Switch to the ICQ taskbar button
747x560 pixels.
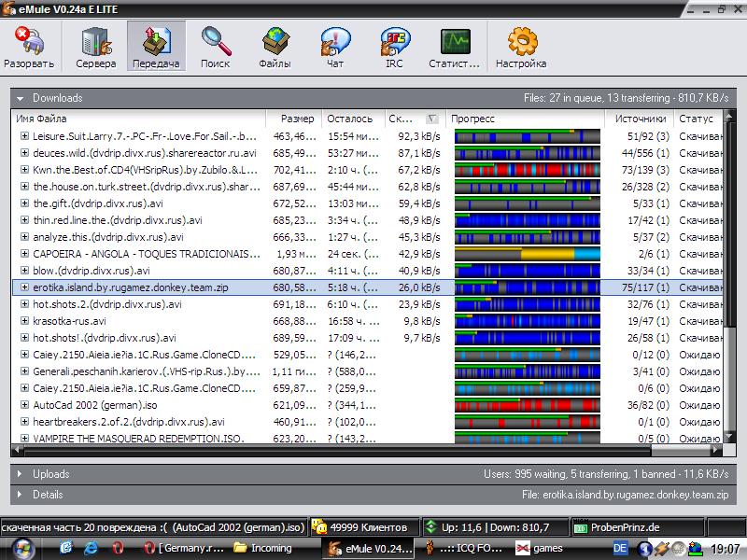coord(464,549)
